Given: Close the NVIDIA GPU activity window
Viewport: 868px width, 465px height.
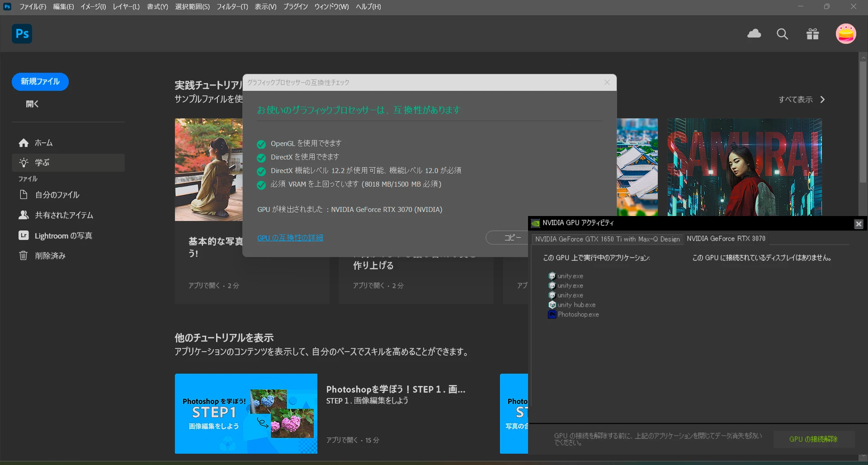Looking at the screenshot, I should (x=859, y=224).
